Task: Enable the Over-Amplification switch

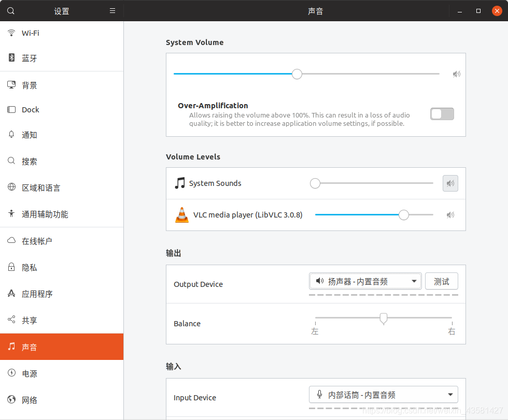Action: click(x=442, y=114)
